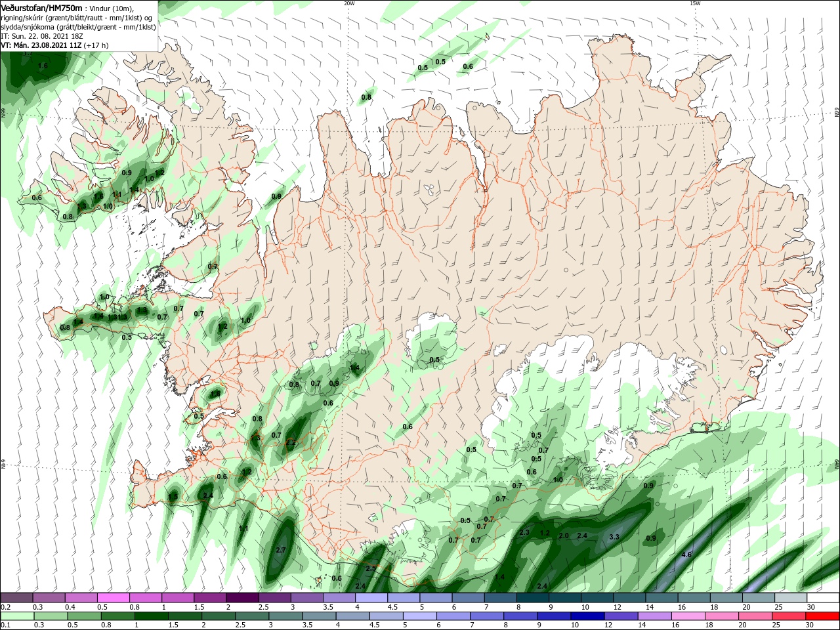The width and height of the screenshot is (840, 630).
Task: Click the 2.2 precipitation value on the map
Action: 291,443
